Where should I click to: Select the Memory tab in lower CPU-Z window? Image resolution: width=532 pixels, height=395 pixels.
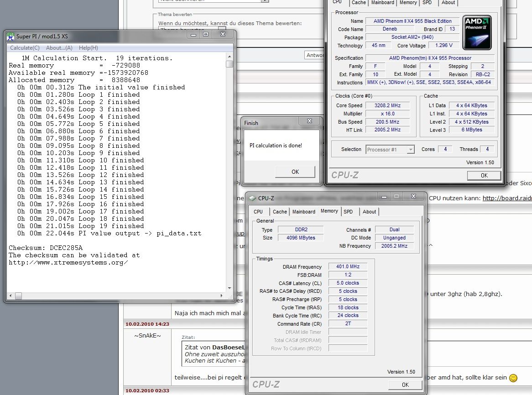pos(329,211)
